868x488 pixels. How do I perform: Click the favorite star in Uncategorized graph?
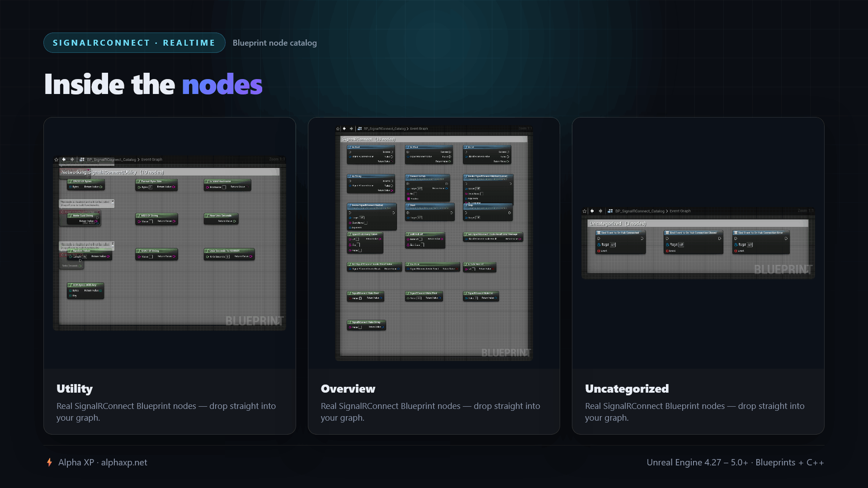pos(585,211)
